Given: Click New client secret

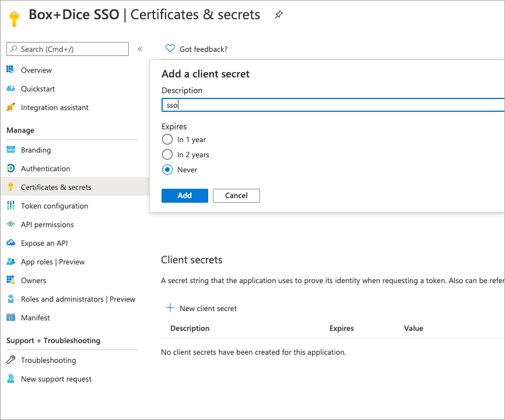Looking at the screenshot, I should pyautogui.click(x=208, y=309).
